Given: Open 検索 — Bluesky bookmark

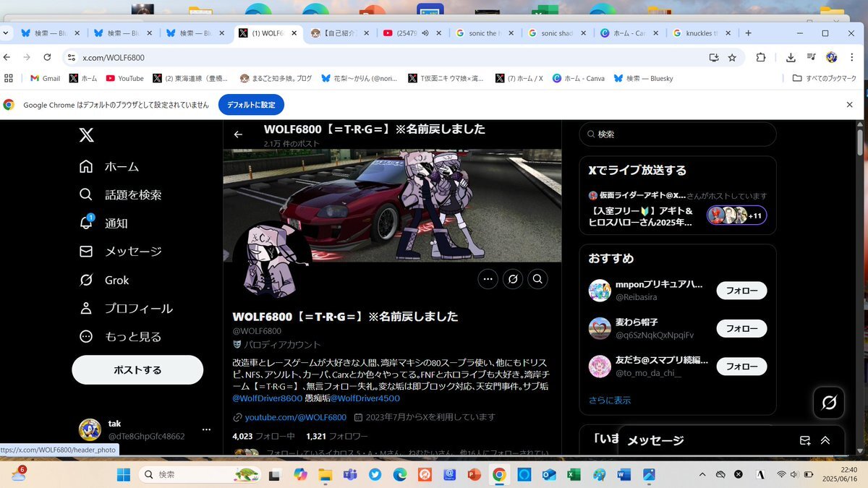Looking at the screenshot, I should [x=643, y=78].
